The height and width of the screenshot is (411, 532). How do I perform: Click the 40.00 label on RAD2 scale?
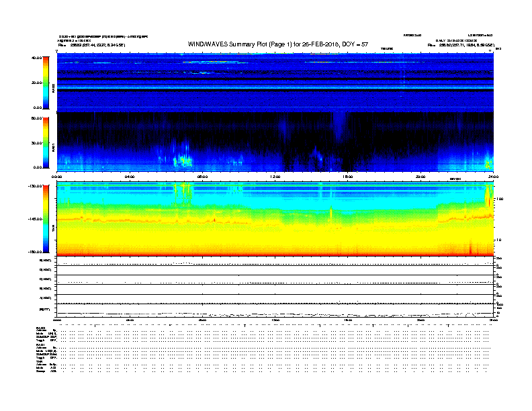point(36,58)
